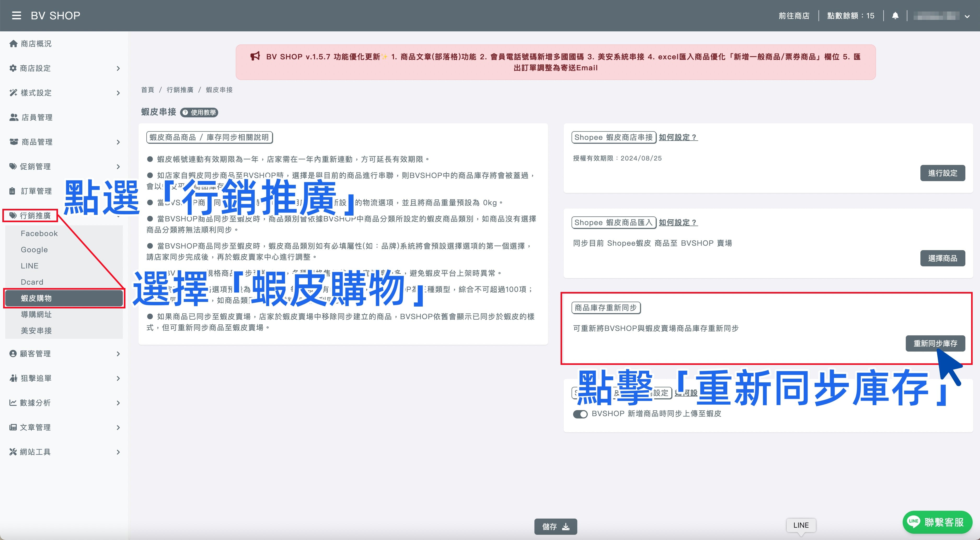Select 蝦皮購物 submenu item
The height and width of the screenshot is (540, 980).
coord(64,298)
